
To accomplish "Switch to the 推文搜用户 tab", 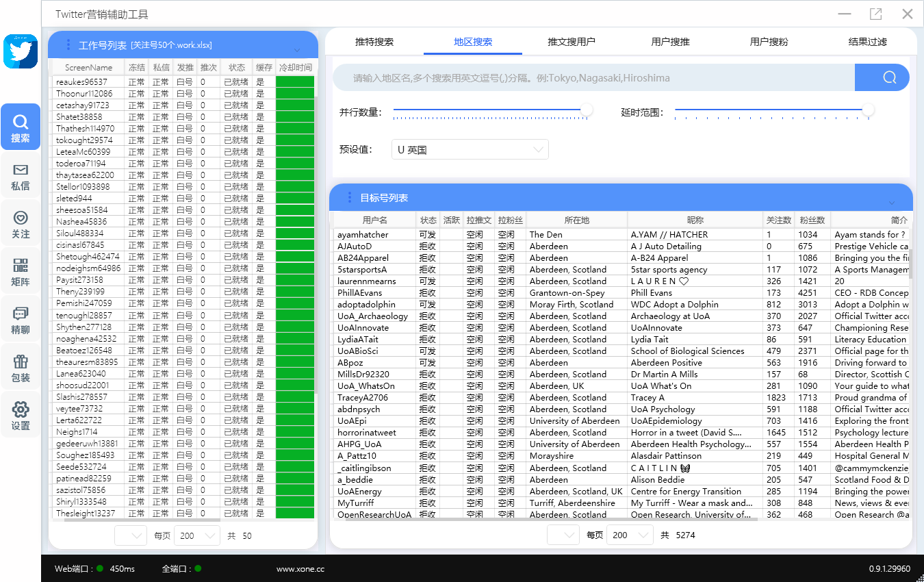I will coord(572,42).
